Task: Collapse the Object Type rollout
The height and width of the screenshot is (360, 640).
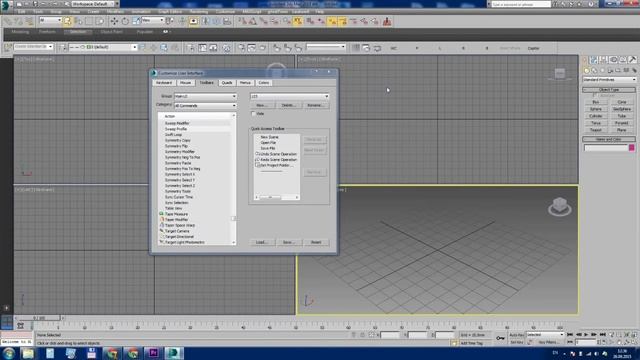Action: (609, 89)
